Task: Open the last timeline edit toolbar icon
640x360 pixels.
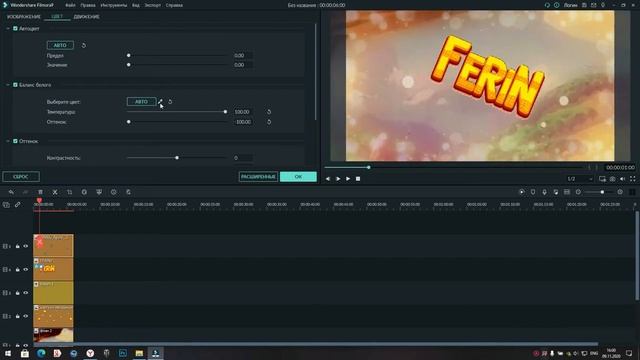Action: (x=128, y=192)
